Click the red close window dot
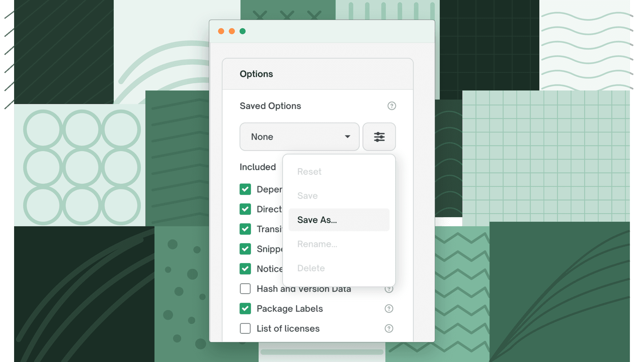The height and width of the screenshot is (362, 644). click(221, 31)
